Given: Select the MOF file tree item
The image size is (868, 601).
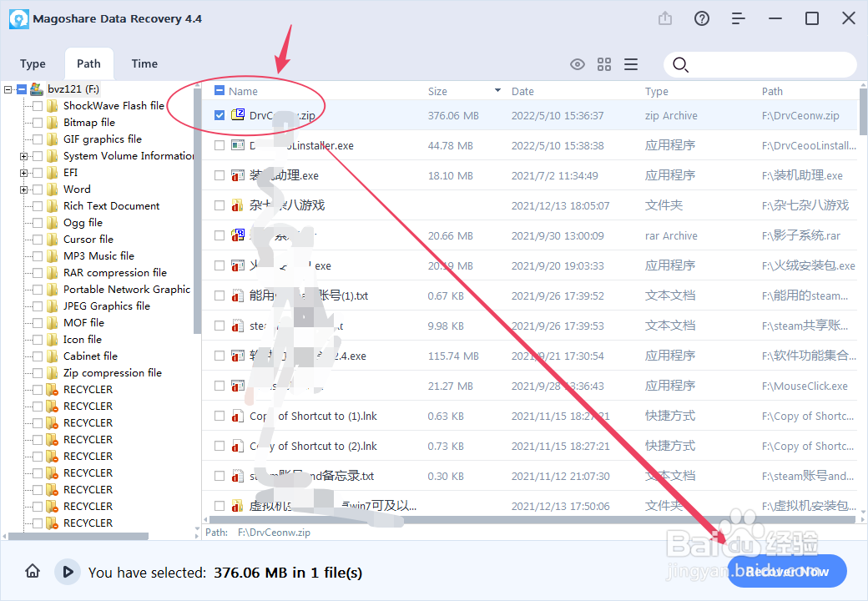Looking at the screenshot, I should coord(83,323).
